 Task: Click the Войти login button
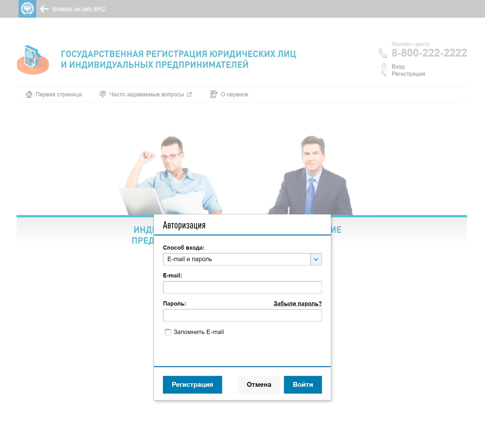point(303,385)
